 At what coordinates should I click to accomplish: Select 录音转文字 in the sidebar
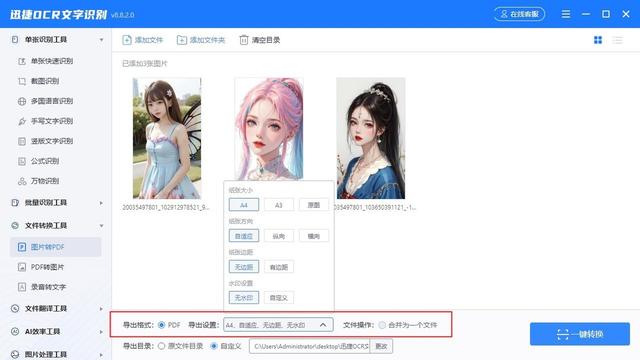[x=48, y=287]
